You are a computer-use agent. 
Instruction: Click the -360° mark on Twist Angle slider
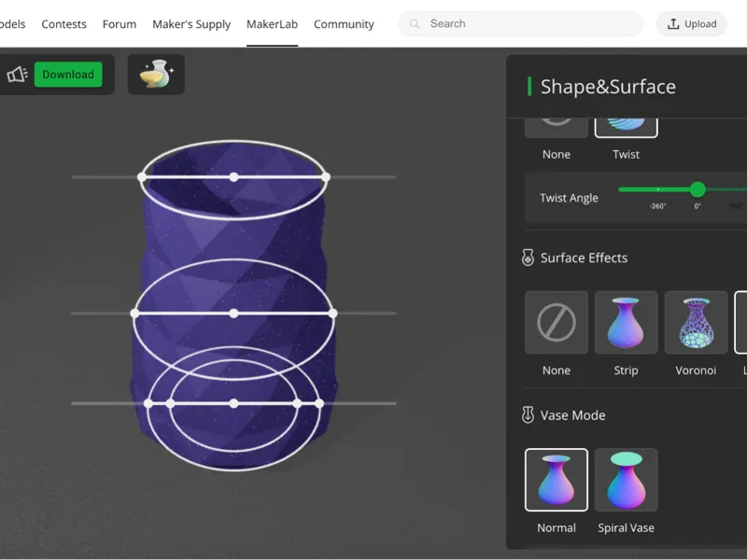click(x=657, y=206)
